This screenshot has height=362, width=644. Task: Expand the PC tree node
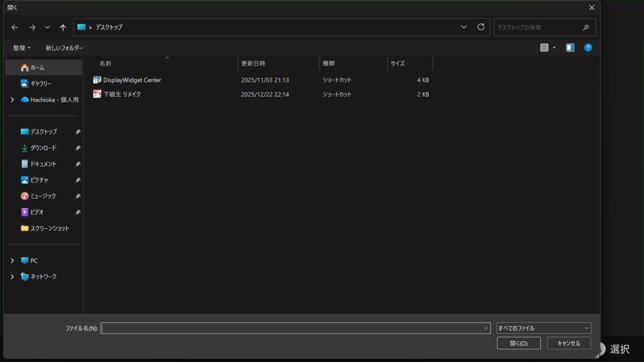(x=12, y=260)
